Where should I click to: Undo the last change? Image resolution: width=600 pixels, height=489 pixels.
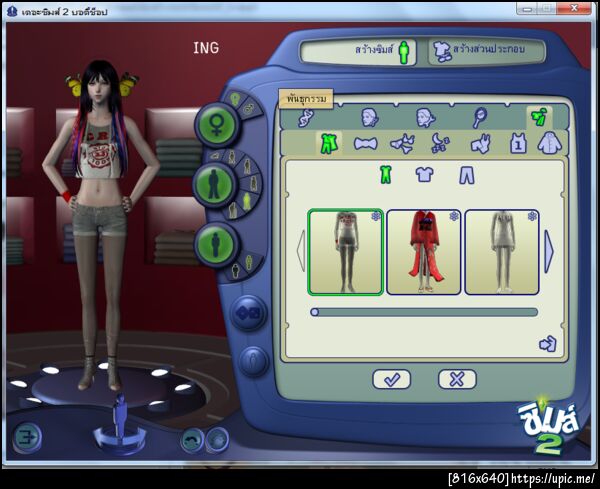(192, 440)
